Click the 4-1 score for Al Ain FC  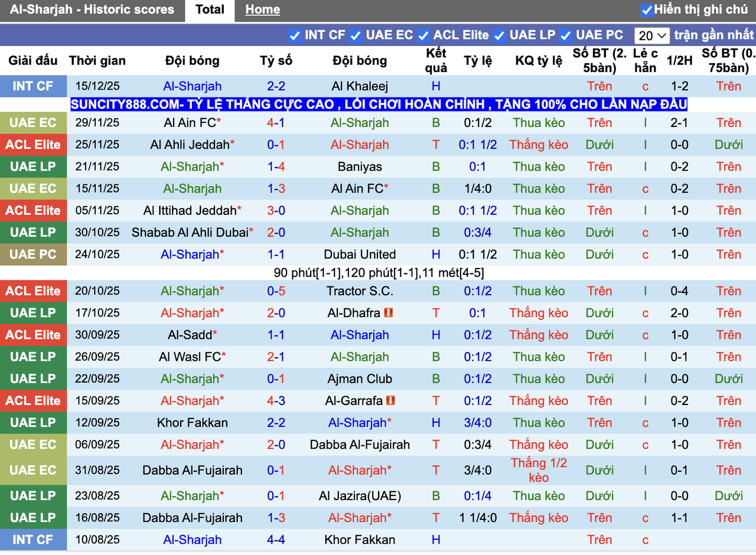pyautogui.click(x=276, y=123)
